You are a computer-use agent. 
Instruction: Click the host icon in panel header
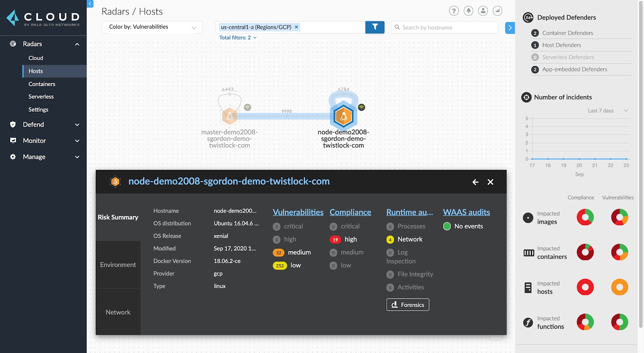click(115, 182)
